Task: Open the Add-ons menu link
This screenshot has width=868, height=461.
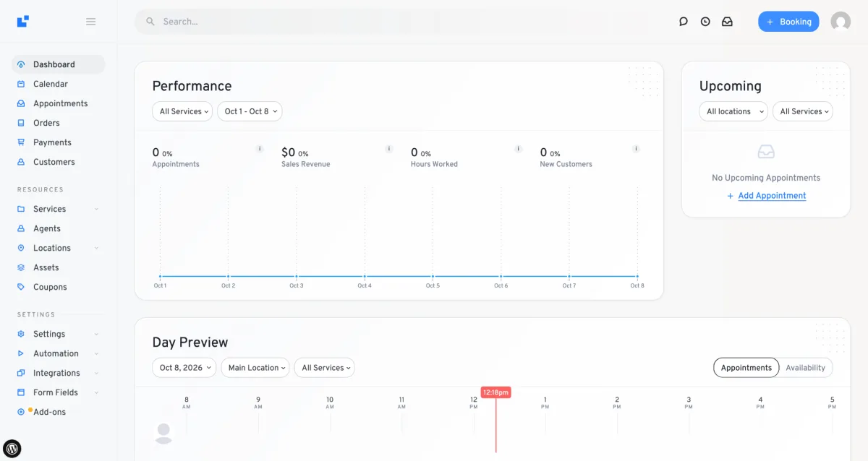Action: coord(58,412)
